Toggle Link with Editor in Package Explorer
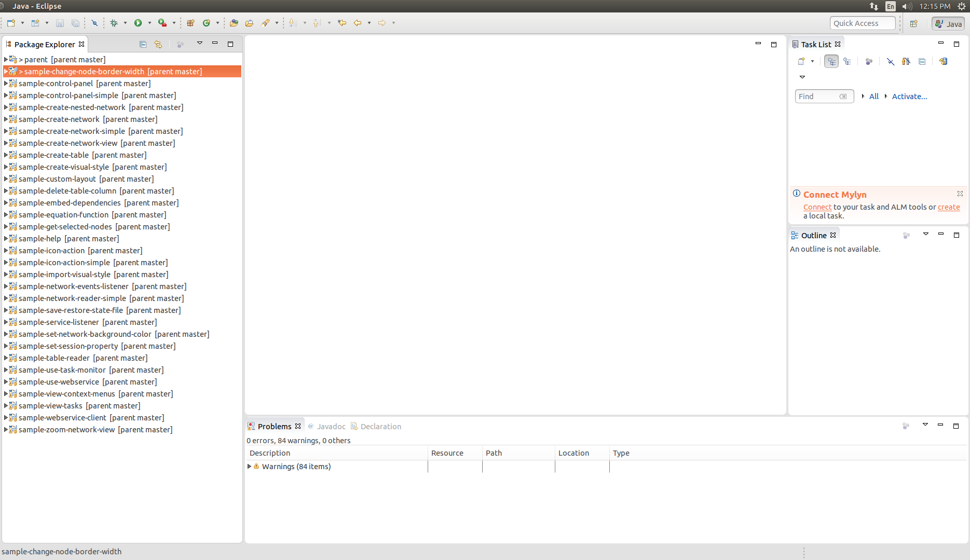This screenshot has height=560, width=970. click(158, 45)
